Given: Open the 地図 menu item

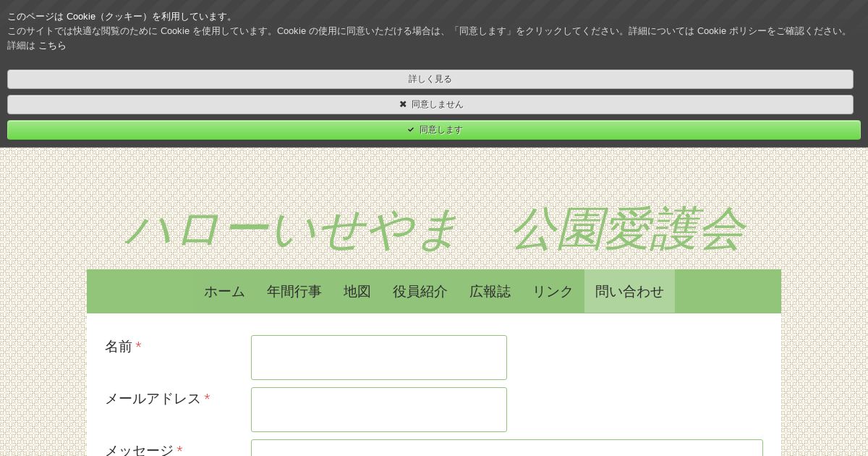Looking at the screenshot, I should coord(357,292).
